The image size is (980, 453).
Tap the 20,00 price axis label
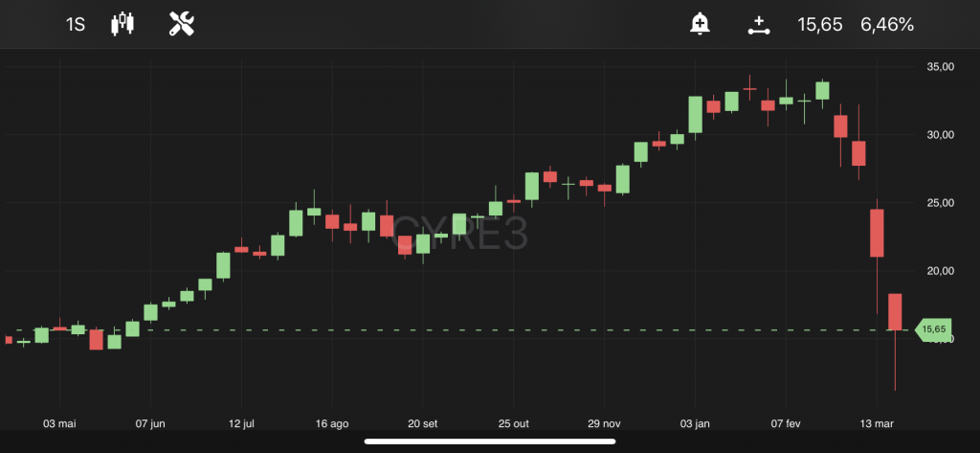(942, 271)
